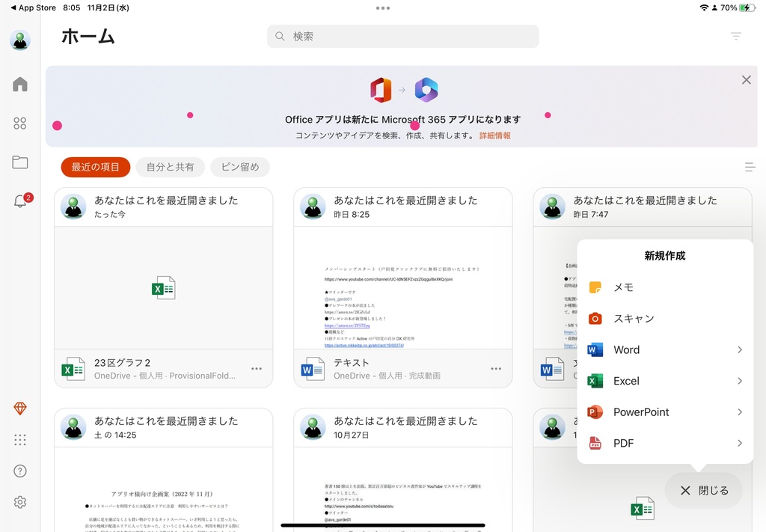Open the profile avatar in the sidebar
This screenshot has width=766, height=532.
[20, 40]
